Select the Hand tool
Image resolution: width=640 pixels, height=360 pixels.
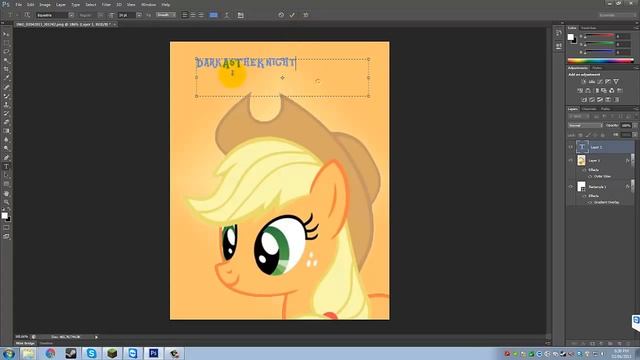[6, 193]
